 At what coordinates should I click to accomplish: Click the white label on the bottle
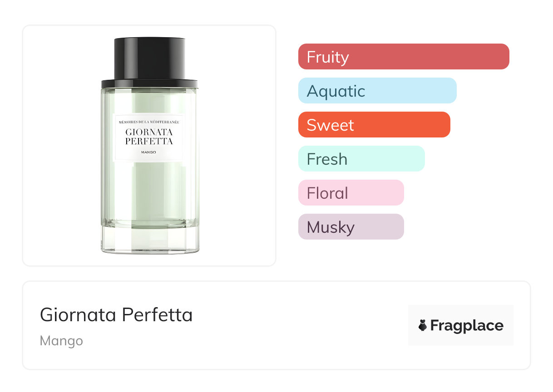coord(149,138)
